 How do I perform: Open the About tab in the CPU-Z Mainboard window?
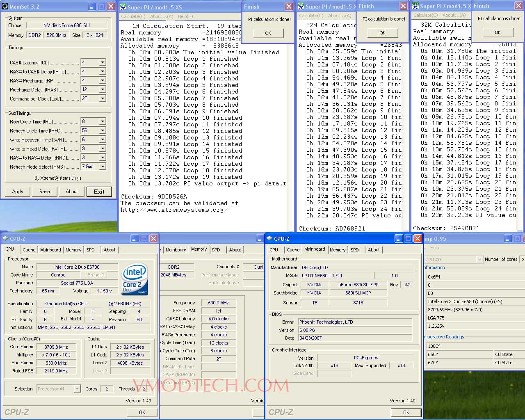click(x=374, y=250)
